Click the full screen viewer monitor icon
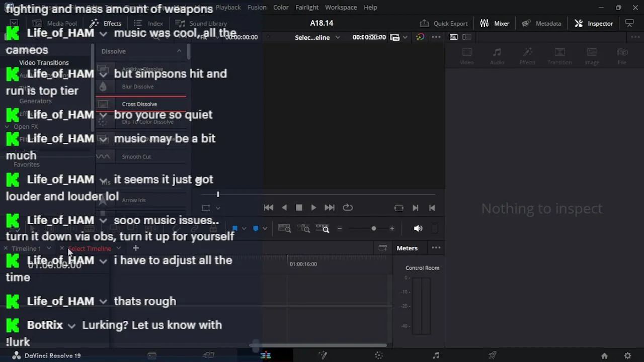644x362 pixels. (629, 23)
